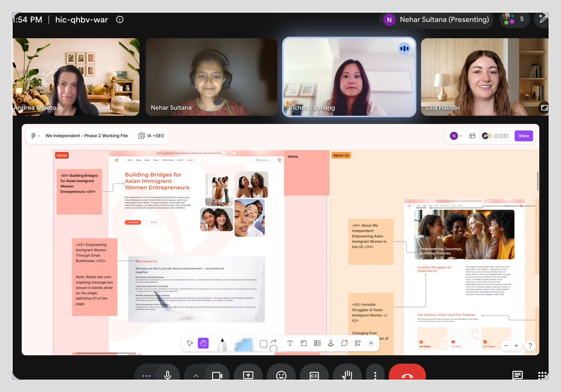Click the plus button for more tools

coord(371,343)
